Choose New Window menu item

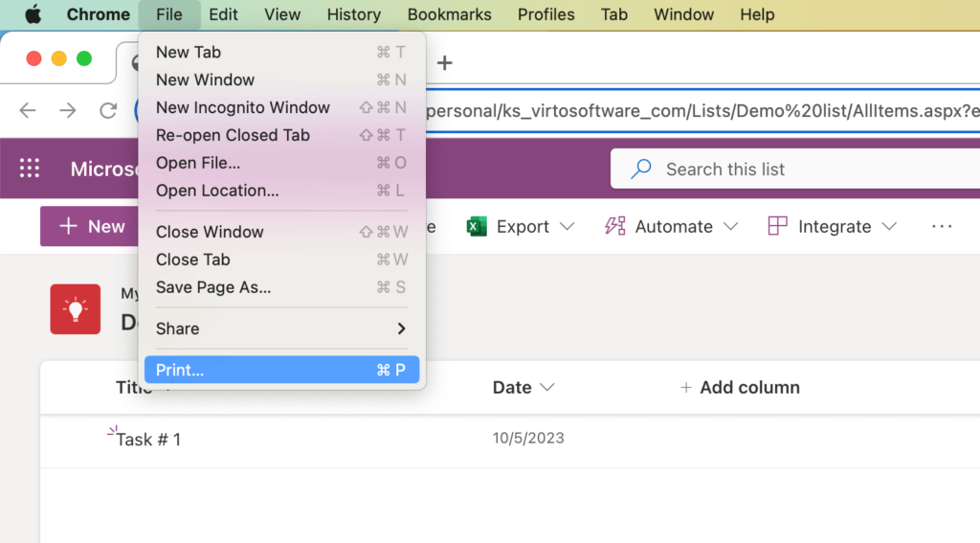281,79
